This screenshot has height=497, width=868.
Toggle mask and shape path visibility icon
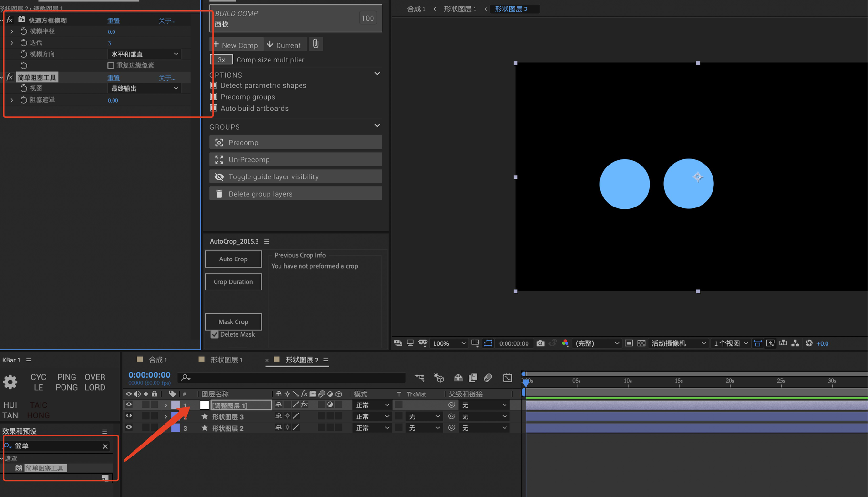[x=488, y=343]
